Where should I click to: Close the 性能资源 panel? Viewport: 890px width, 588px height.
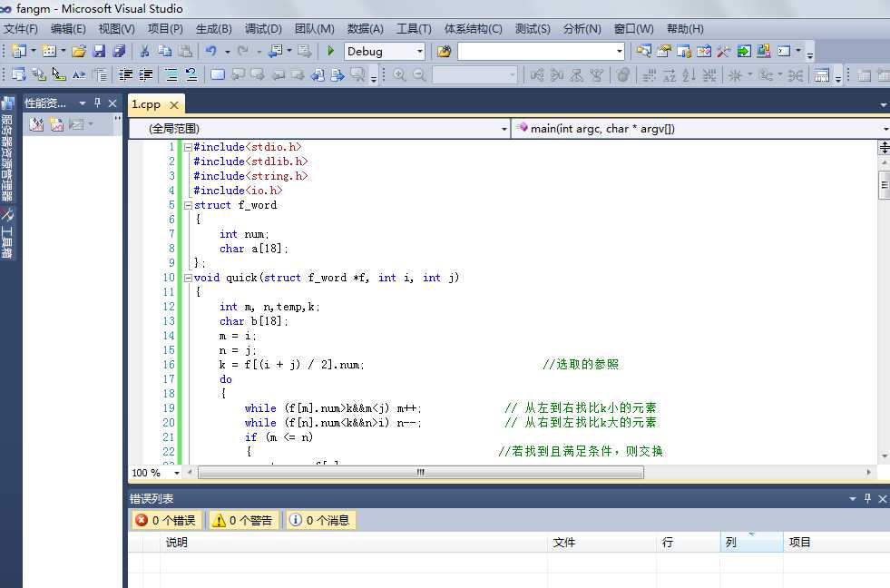pyautogui.click(x=112, y=103)
